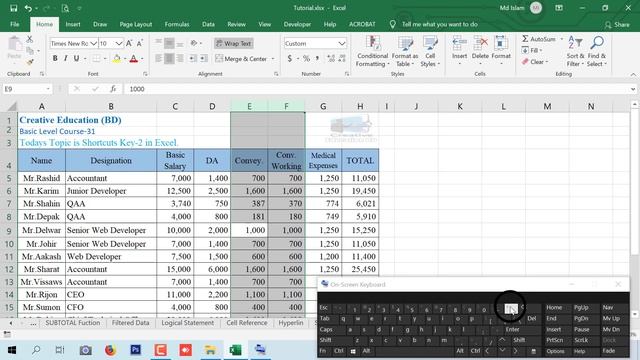Image resolution: width=640 pixels, height=360 pixels.
Task: Toggle align left
Action: [159, 59]
